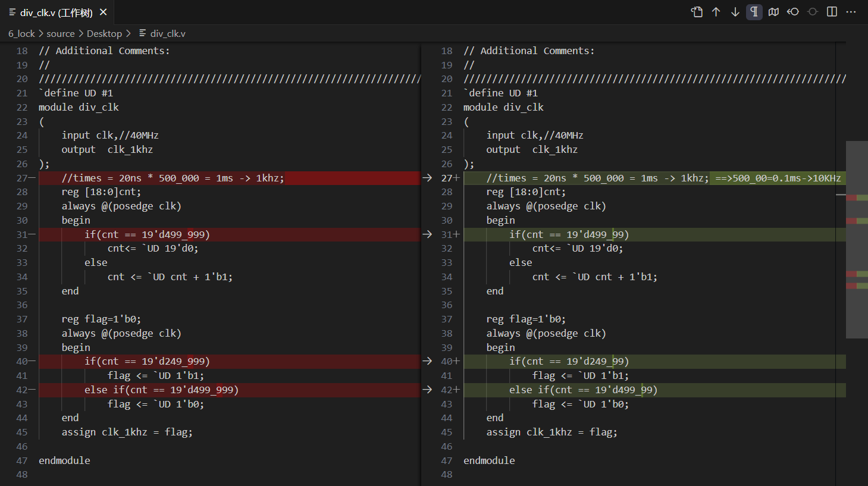The height and width of the screenshot is (486, 868).
Task: Click 'cnt<= `UD 19'd0;' in original pane
Action: click(x=153, y=249)
